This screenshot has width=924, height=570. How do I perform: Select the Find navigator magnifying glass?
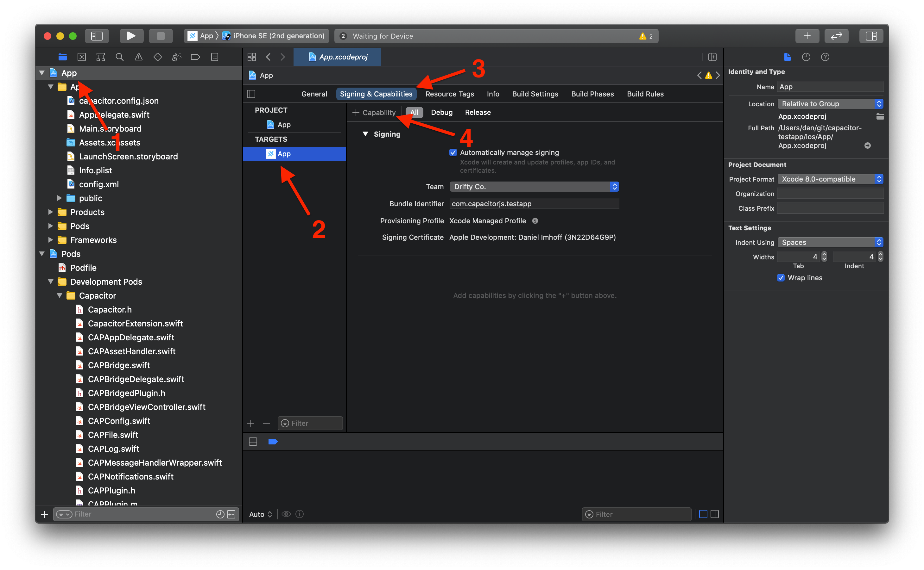coord(119,57)
